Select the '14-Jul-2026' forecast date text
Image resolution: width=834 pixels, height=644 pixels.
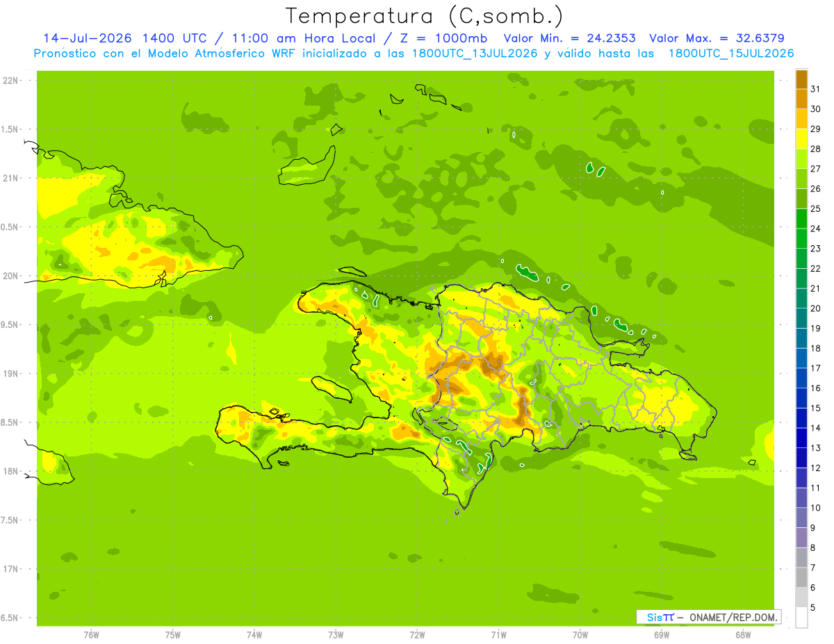pos(88,38)
